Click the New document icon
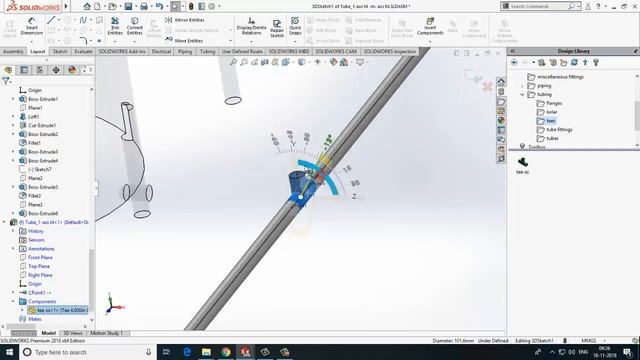 [97, 6]
